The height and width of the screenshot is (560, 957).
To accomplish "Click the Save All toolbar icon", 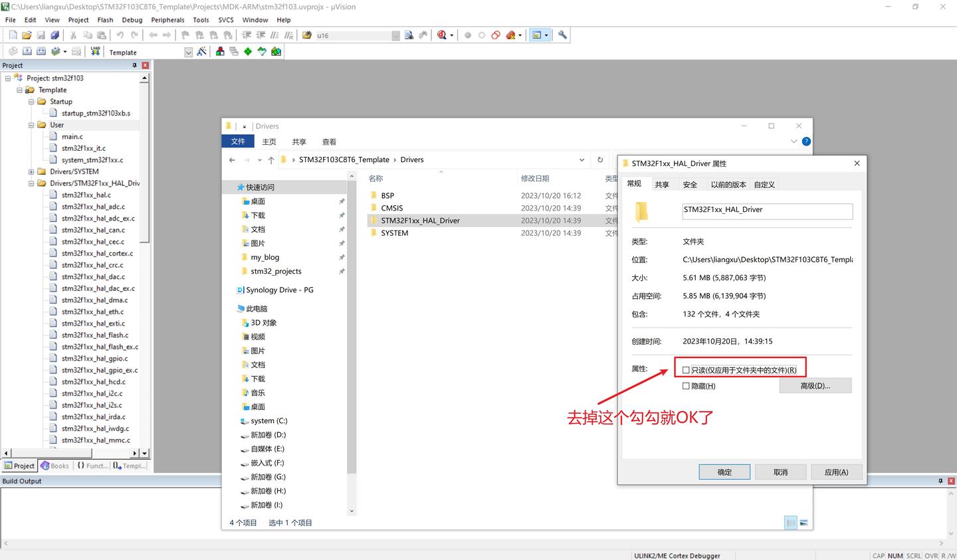I will click(55, 35).
